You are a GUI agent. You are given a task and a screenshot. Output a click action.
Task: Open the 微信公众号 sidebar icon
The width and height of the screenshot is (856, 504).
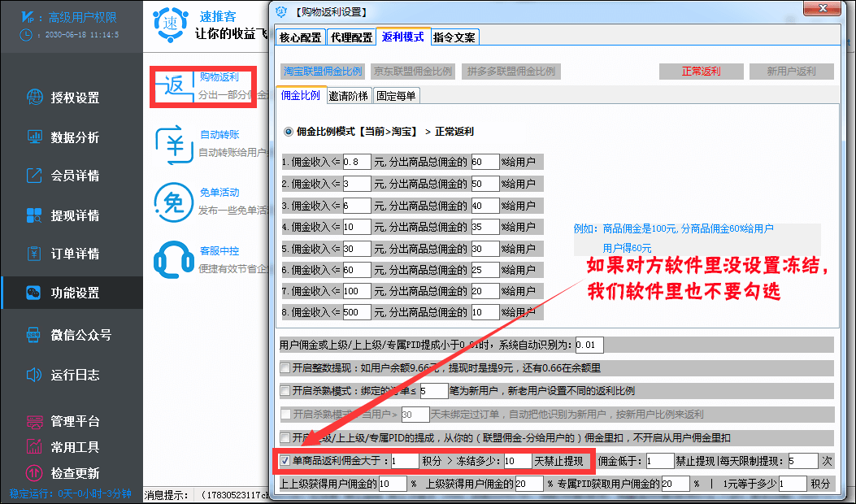34,335
